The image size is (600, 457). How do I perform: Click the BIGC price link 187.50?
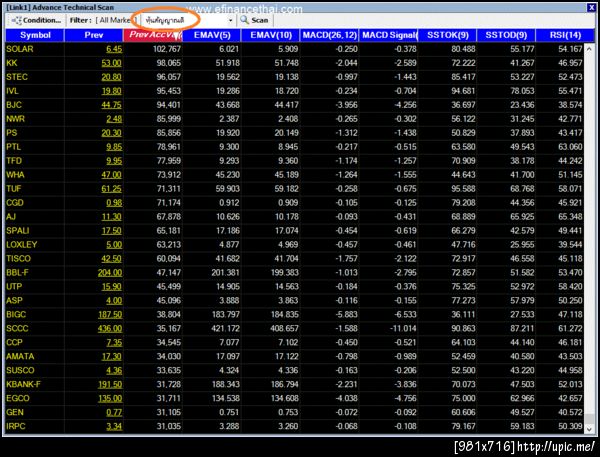[110, 315]
